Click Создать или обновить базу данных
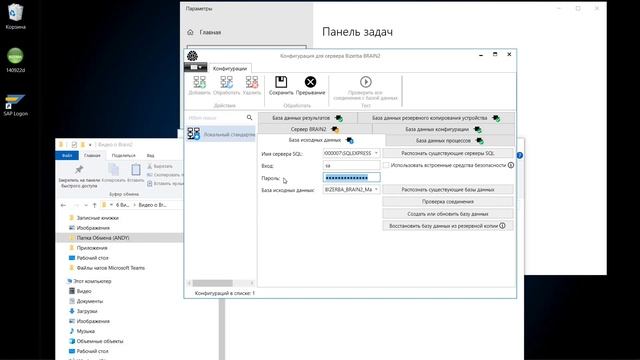640x360 pixels. pos(448,213)
